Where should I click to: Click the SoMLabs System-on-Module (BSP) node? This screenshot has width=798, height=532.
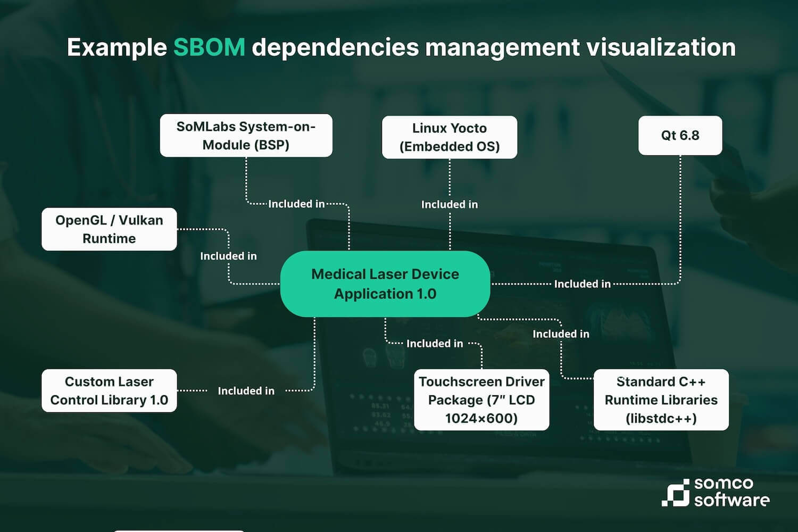(x=246, y=135)
